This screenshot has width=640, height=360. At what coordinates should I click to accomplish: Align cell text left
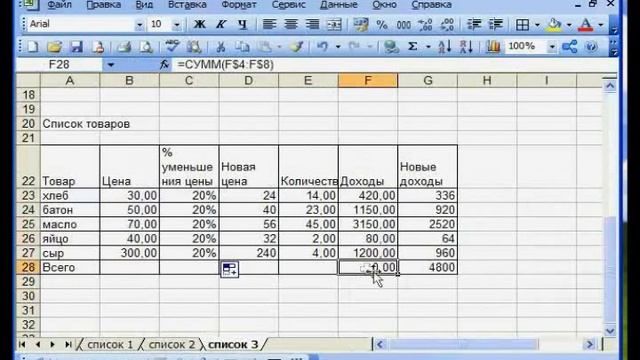(269, 24)
